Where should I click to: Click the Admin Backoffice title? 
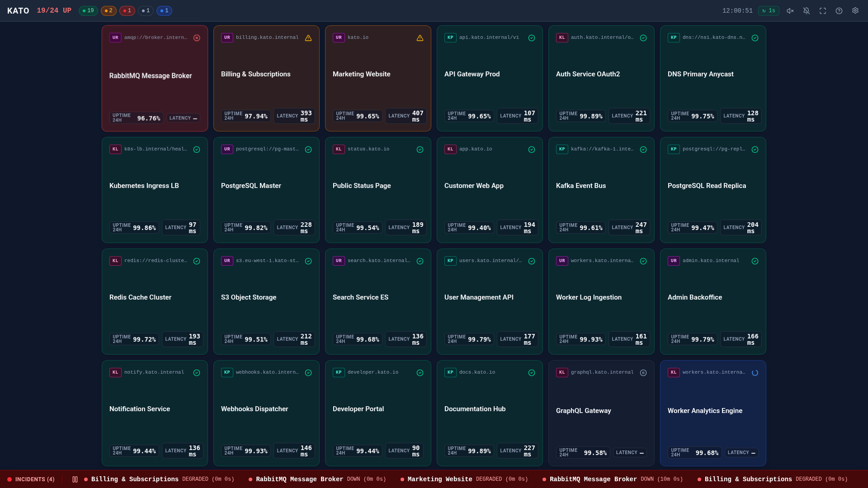(695, 297)
